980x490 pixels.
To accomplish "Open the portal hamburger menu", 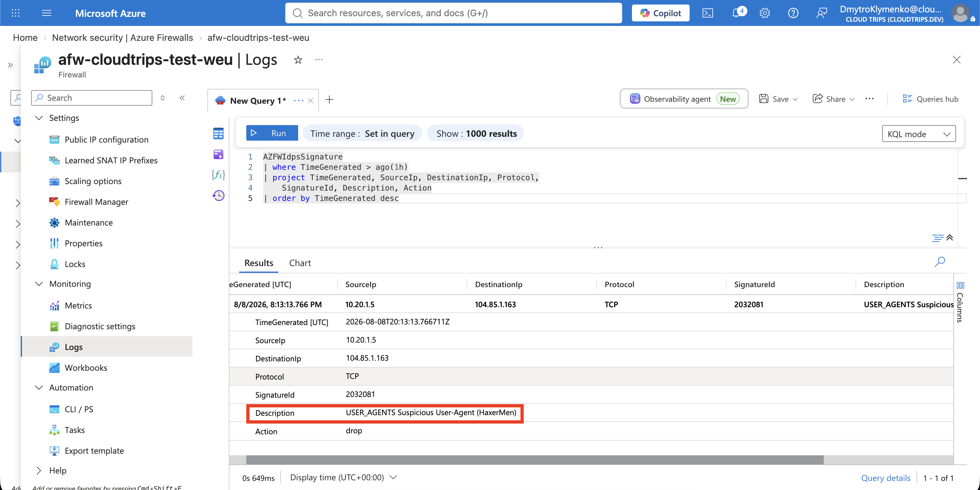I will [x=46, y=13].
